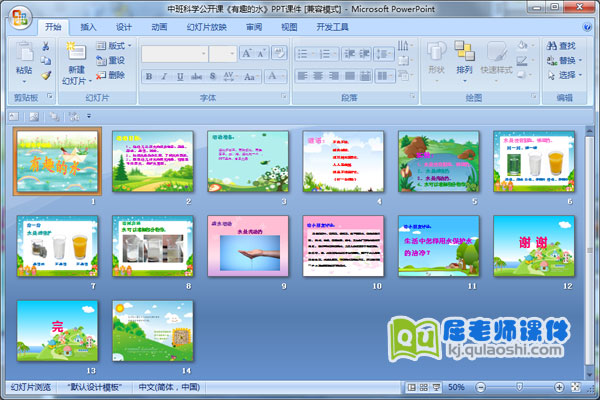Toggle Underline formatting

coord(180,77)
